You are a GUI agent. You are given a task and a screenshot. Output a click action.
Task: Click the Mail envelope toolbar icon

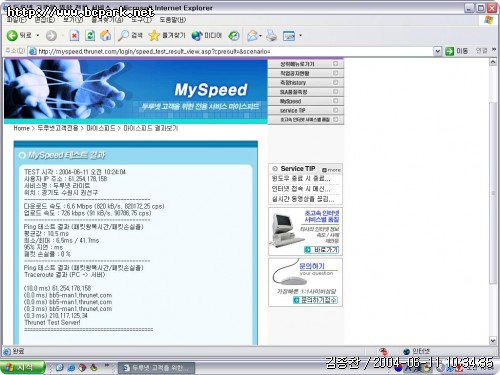pyautogui.click(x=252, y=36)
